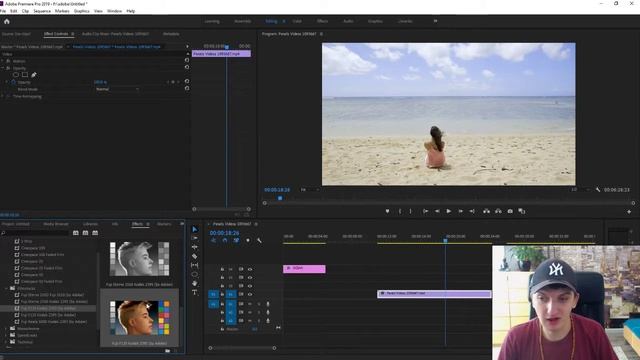Create new custom bin in Effects panel
Image resolution: width=640 pixels, height=360 pixels.
(167, 351)
